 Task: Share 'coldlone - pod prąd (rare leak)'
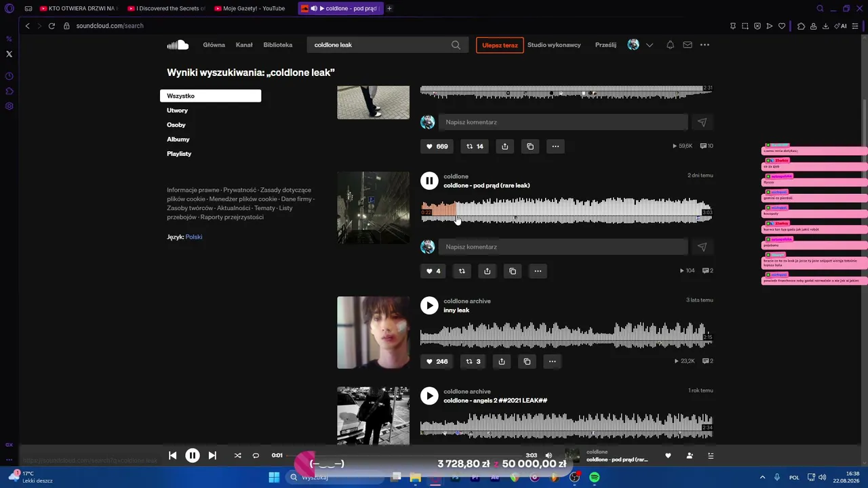click(487, 271)
